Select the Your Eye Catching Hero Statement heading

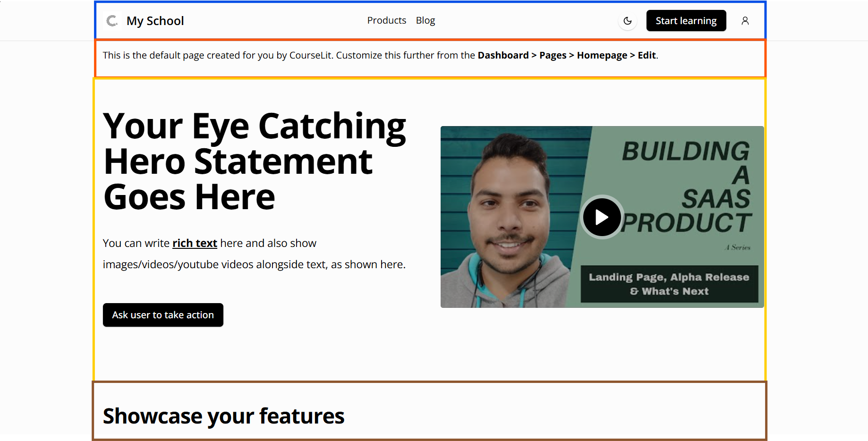click(x=254, y=161)
